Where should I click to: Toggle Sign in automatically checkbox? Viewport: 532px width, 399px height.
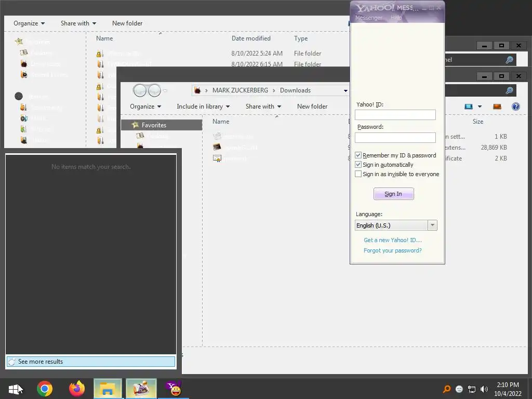(x=358, y=165)
